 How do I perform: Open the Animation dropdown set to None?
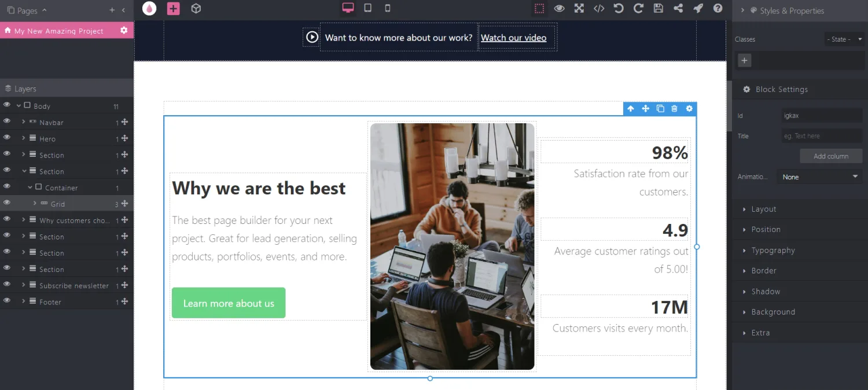coord(820,177)
